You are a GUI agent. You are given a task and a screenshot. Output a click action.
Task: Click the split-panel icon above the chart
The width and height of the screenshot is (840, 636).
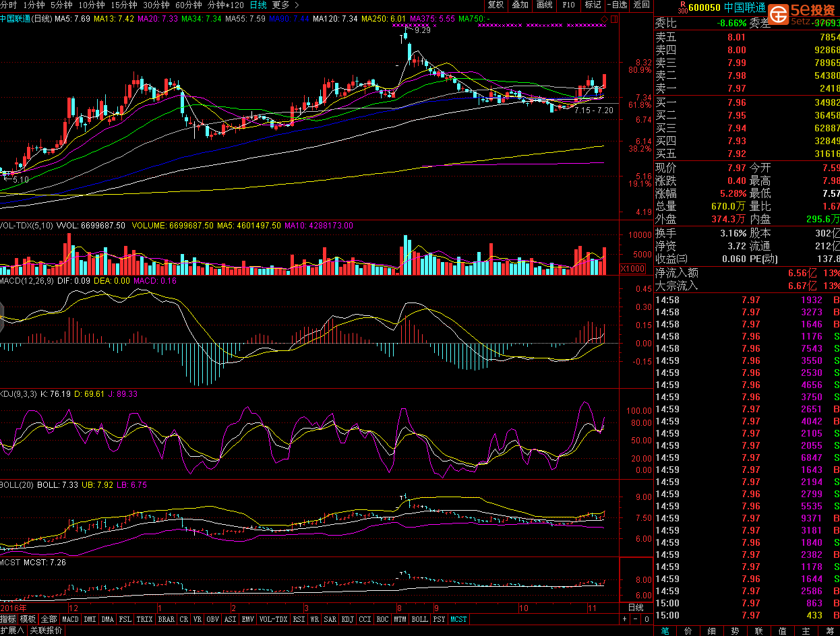point(614,19)
